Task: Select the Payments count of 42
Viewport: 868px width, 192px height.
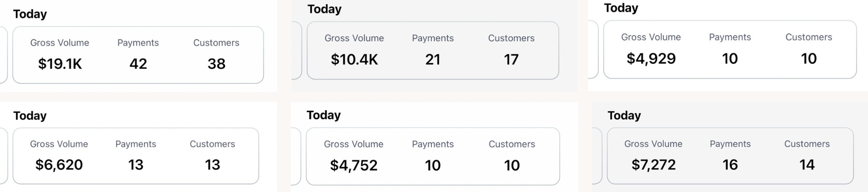Action: pyautogui.click(x=138, y=64)
